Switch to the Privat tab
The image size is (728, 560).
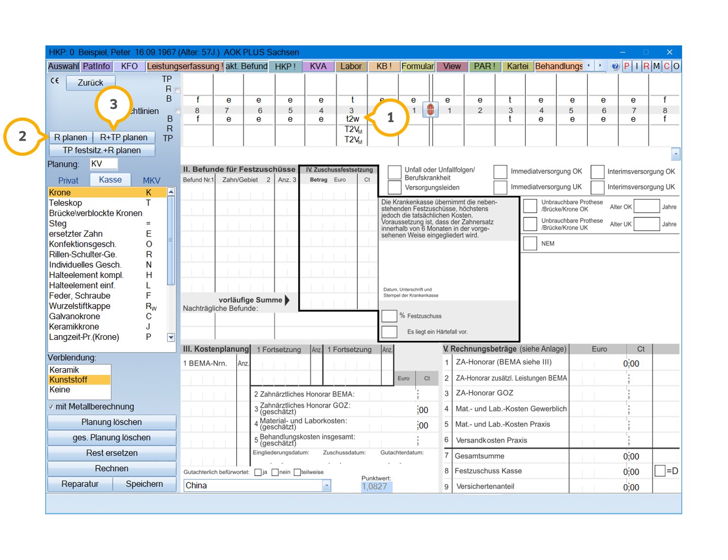point(68,180)
